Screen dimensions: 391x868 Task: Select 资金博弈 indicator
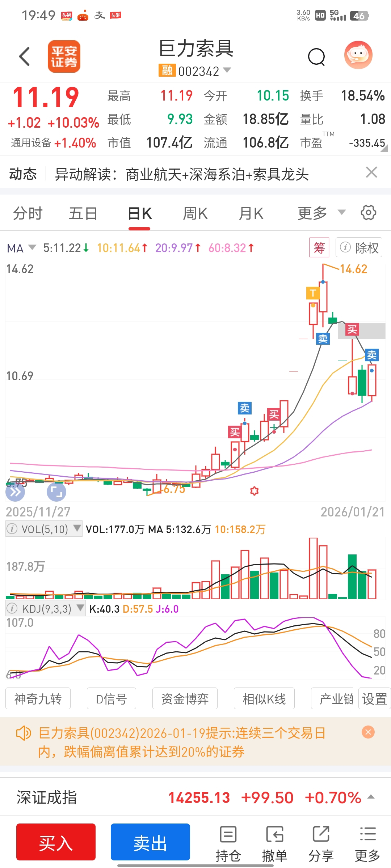tap(185, 699)
